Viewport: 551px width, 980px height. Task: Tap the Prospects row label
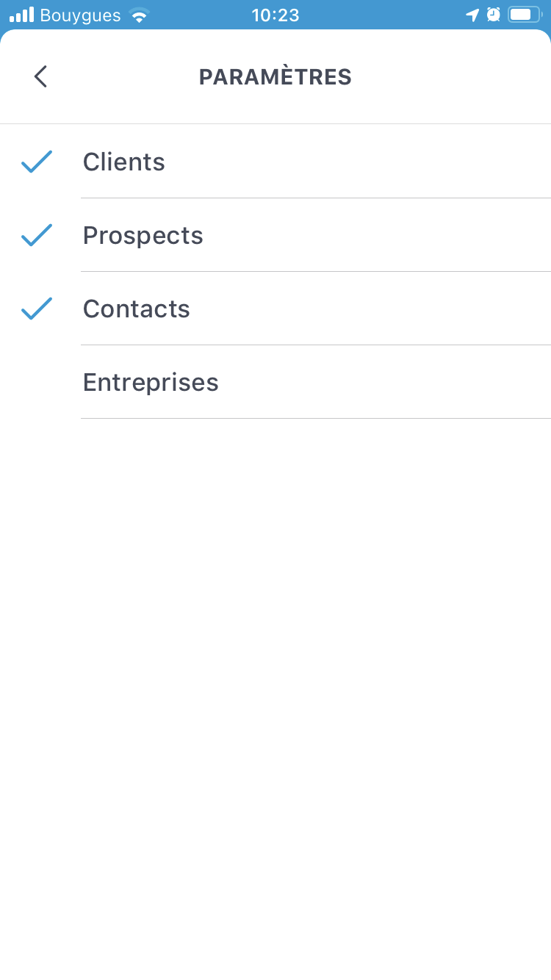point(143,235)
